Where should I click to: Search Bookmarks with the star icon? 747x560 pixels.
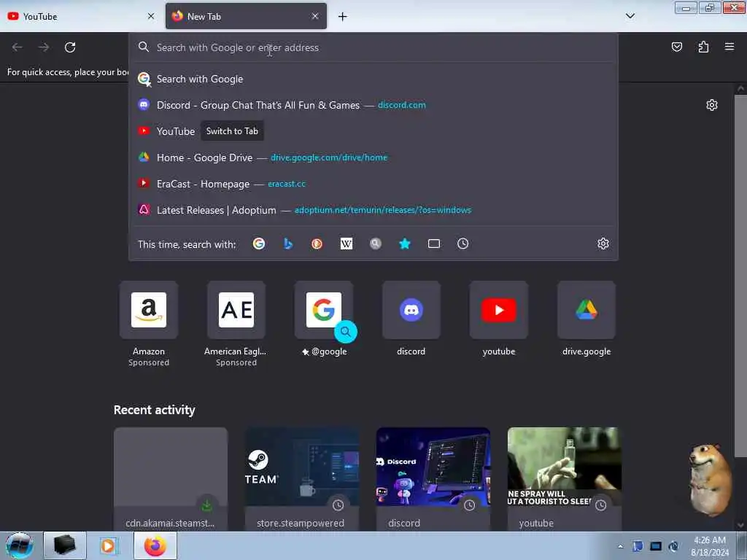point(404,244)
